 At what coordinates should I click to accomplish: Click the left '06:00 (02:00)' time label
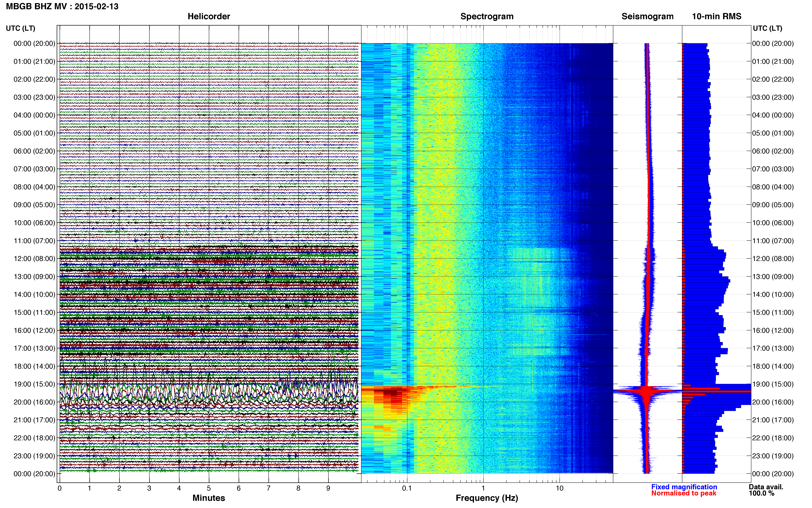click(34, 151)
